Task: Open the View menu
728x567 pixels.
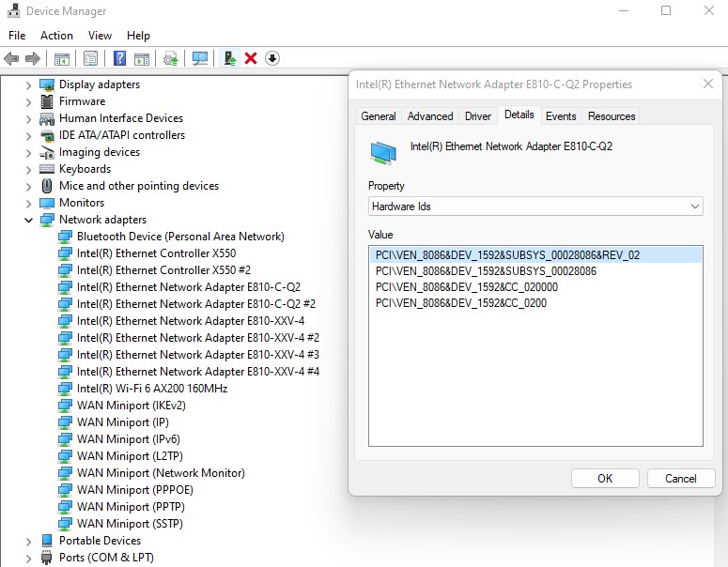Action: tap(100, 36)
